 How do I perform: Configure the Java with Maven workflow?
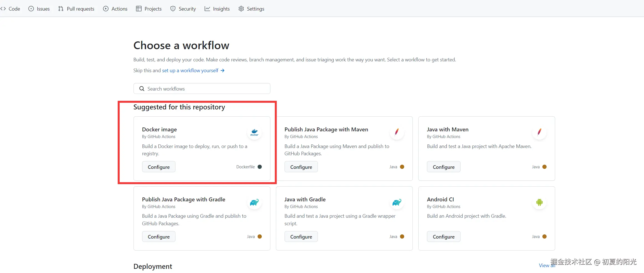(443, 167)
